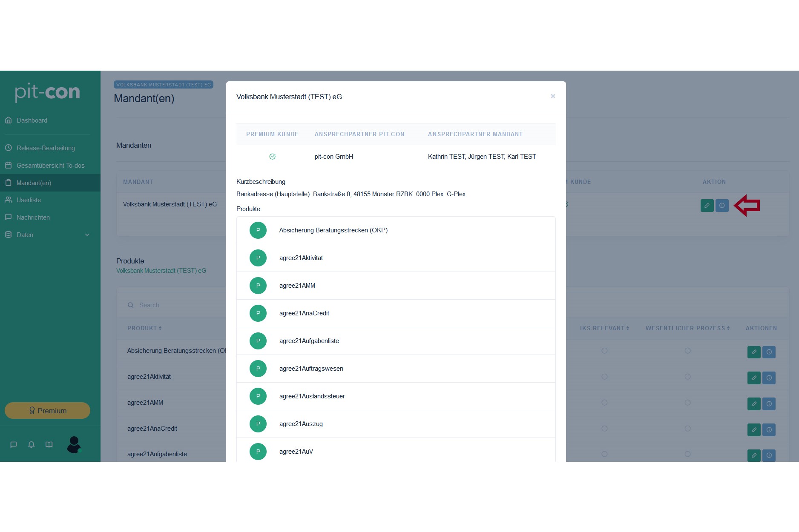This screenshot has width=799, height=532.
Task: Click the Daten database icon
Action: [x=9, y=235]
